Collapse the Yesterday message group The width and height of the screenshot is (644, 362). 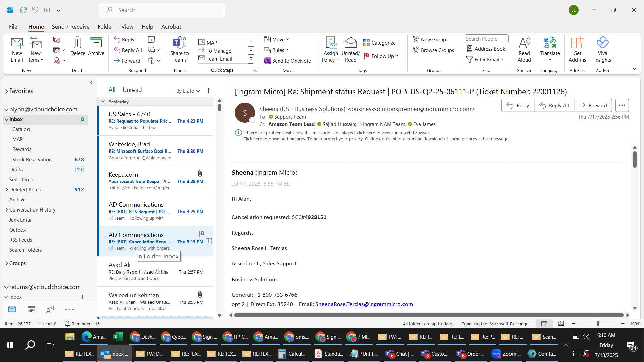103,102
